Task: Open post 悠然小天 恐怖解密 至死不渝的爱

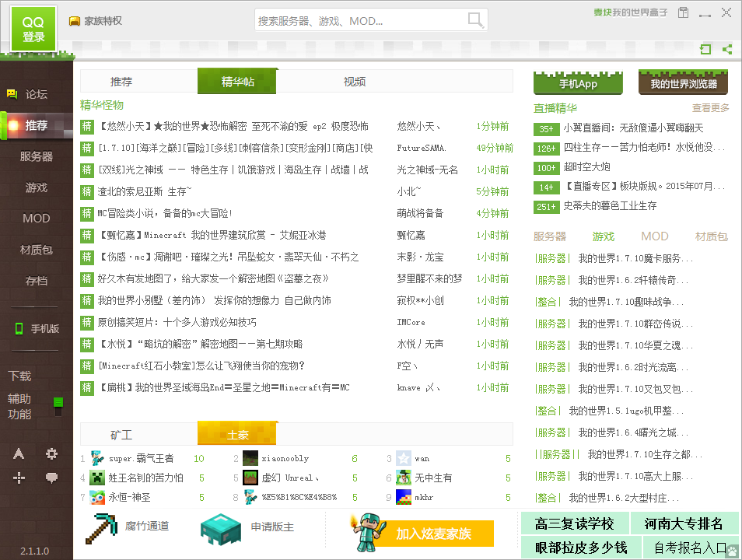Action: (x=233, y=127)
